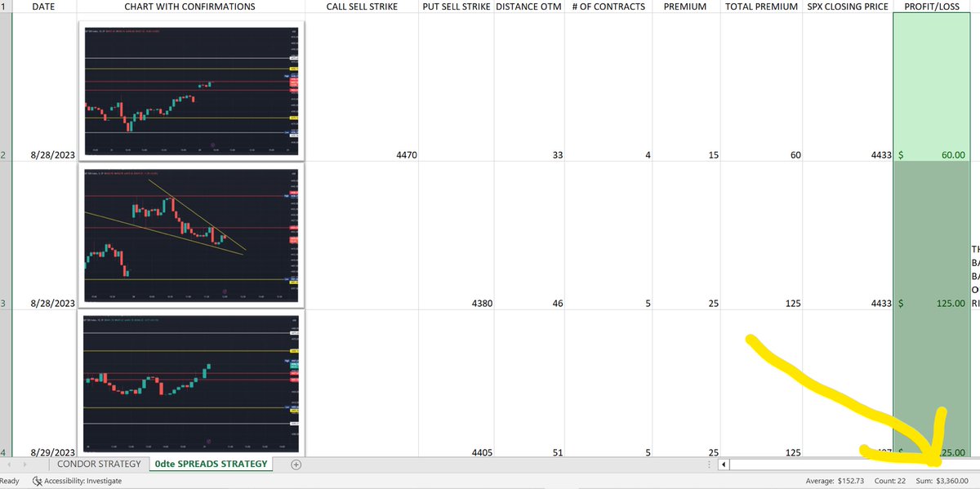Select put strike cell 4405
Image resolution: width=980 pixels, height=489 pixels.
pyautogui.click(x=456, y=383)
